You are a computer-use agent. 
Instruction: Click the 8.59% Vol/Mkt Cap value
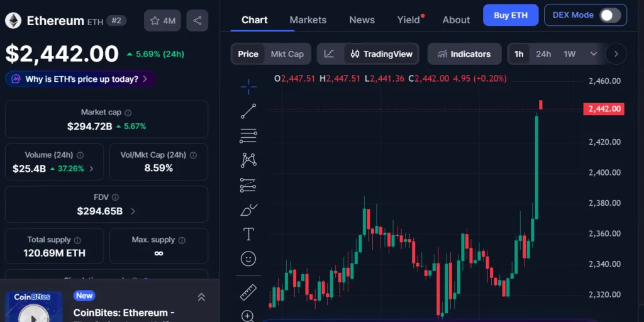pos(158,168)
